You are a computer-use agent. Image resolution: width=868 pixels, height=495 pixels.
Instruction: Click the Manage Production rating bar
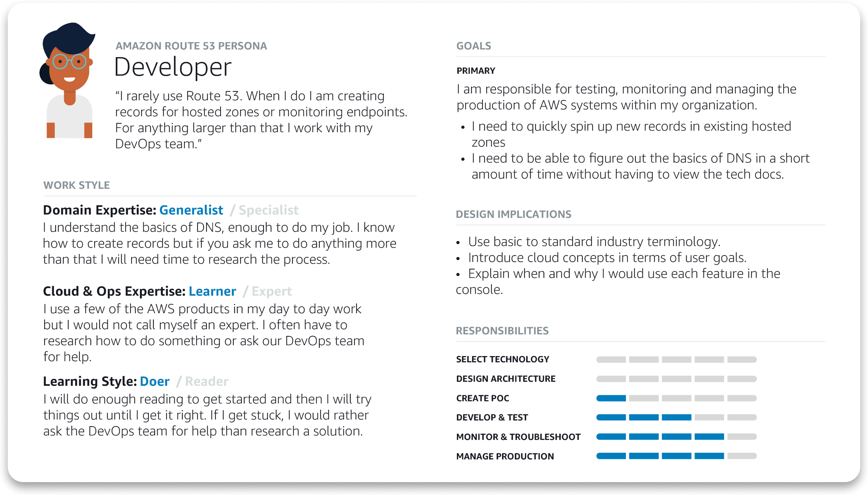(x=676, y=456)
